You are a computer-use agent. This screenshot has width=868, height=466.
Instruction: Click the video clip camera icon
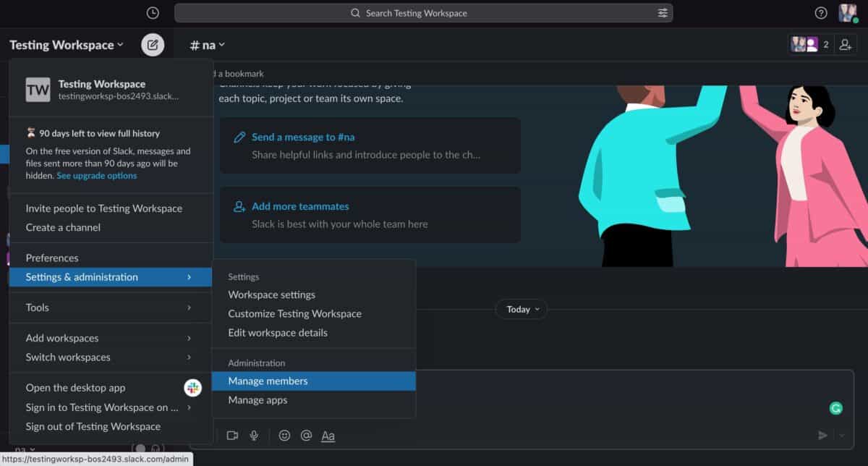pos(232,436)
